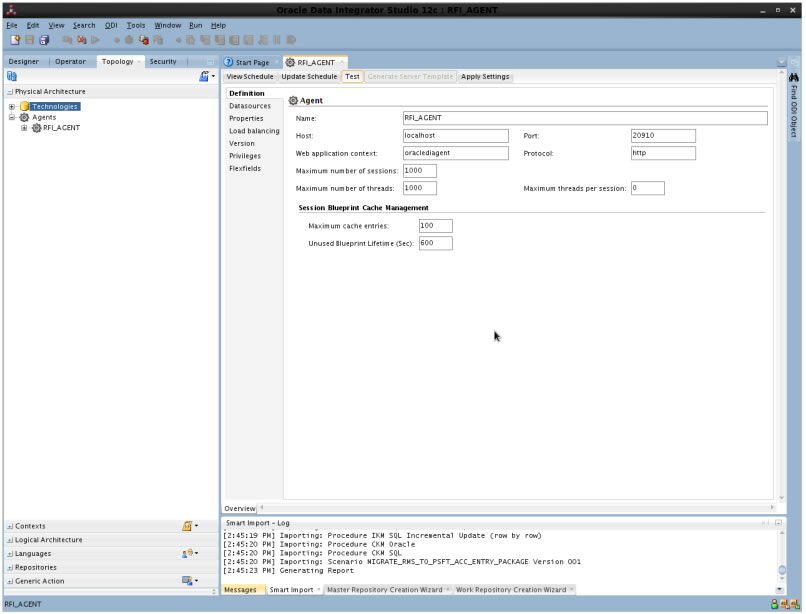Click the Name input field

point(585,118)
